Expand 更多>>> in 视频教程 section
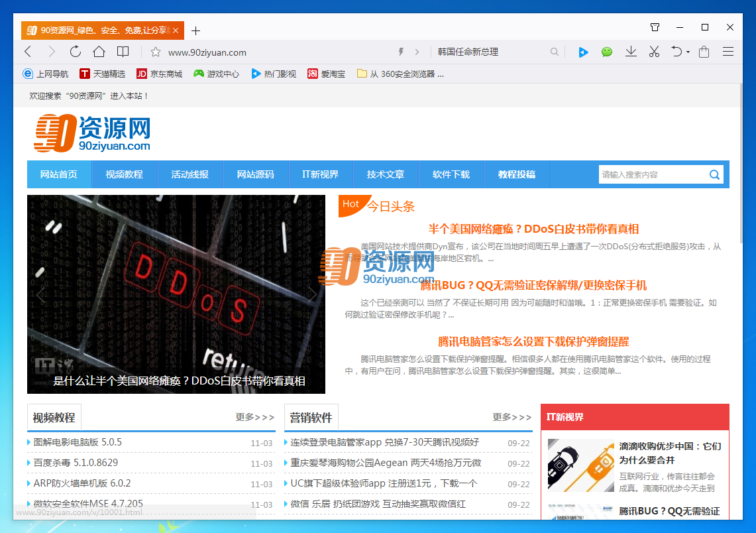756x533 pixels. (x=255, y=417)
